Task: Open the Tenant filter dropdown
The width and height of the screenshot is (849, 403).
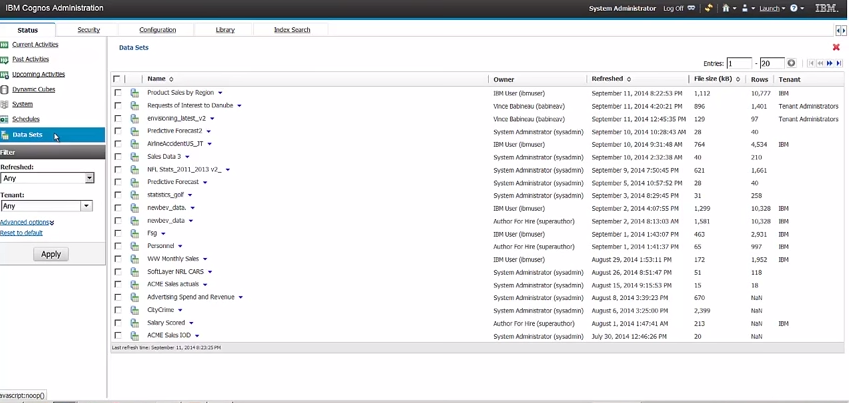Action: pyautogui.click(x=86, y=206)
